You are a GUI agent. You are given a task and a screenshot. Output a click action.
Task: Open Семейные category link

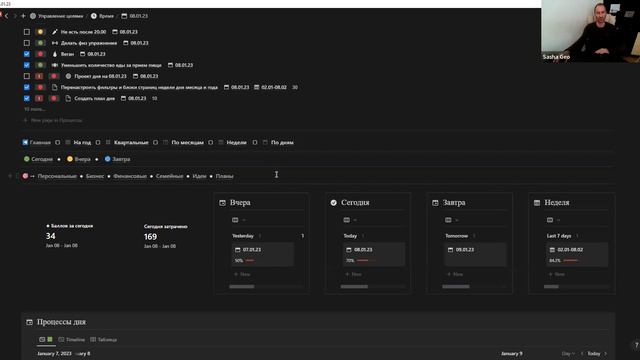[x=169, y=176]
